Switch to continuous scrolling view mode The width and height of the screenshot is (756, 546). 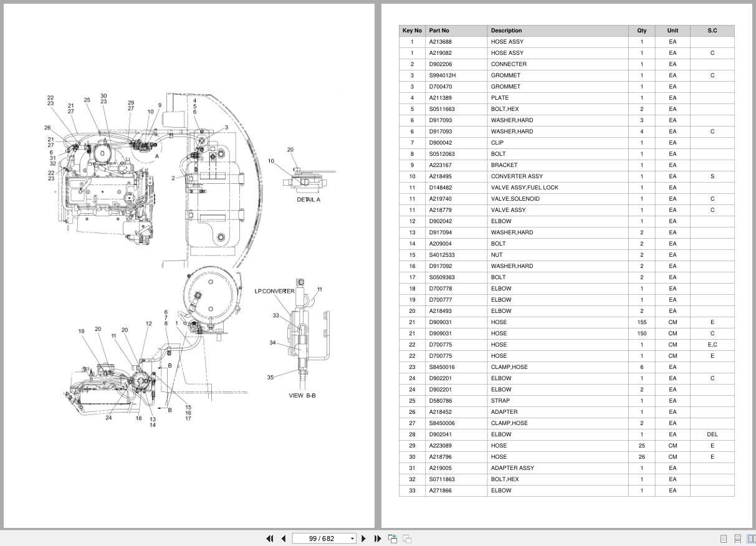737,539
